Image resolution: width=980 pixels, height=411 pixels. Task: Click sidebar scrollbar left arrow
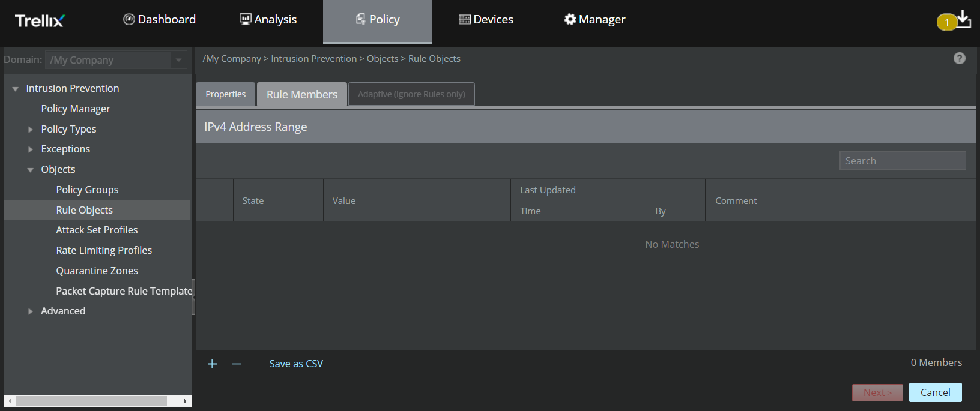point(10,401)
